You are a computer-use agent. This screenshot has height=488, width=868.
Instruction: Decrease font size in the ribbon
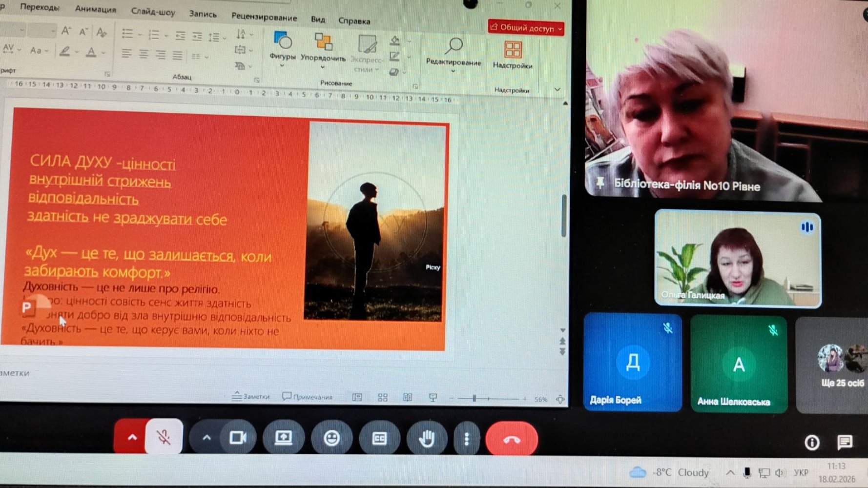tap(83, 32)
